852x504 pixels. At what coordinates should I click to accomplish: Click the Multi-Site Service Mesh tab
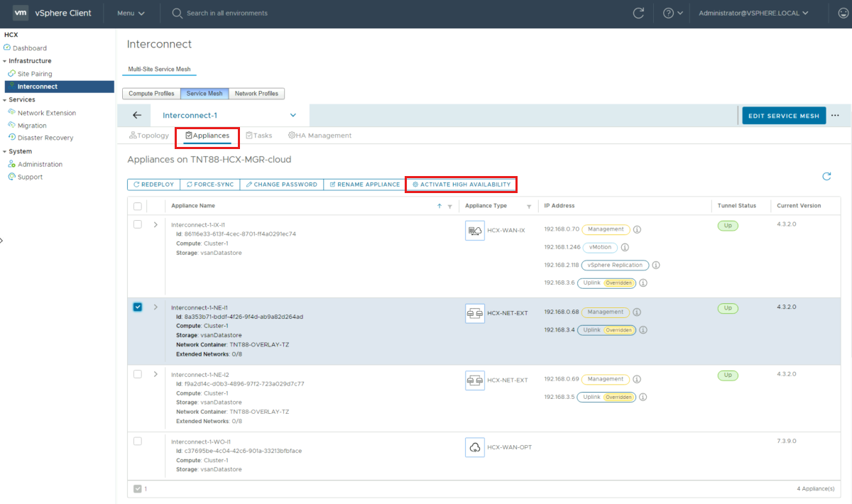click(x=159, y=70)
